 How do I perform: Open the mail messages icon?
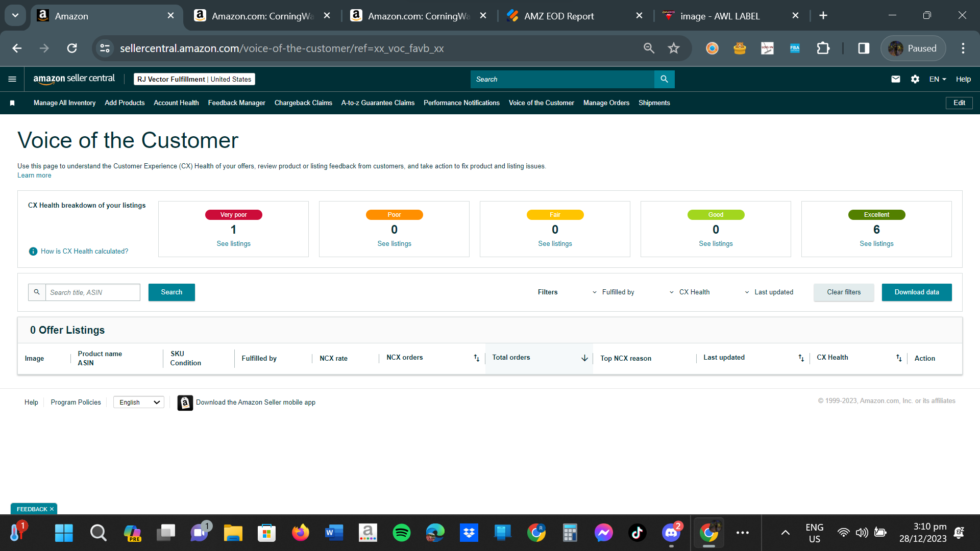896,79
